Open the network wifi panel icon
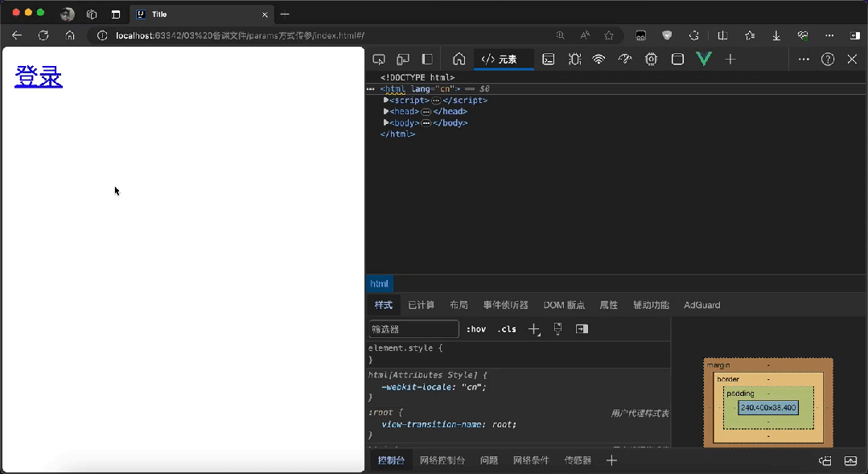The image size is (868, 474). click(599, 60)
